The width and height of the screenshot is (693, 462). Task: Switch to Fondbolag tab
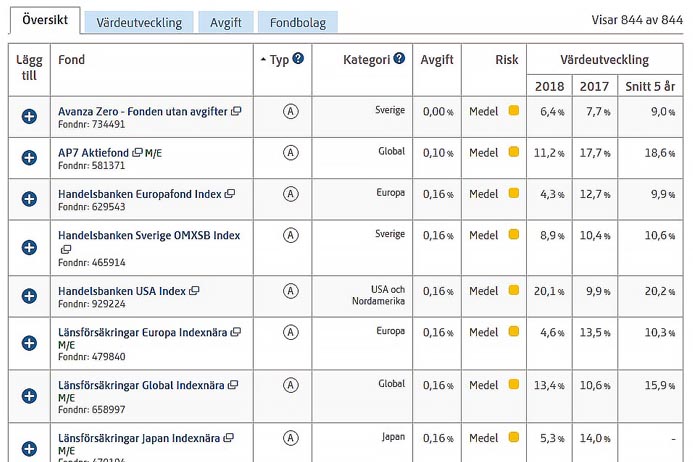pos(298,23)
